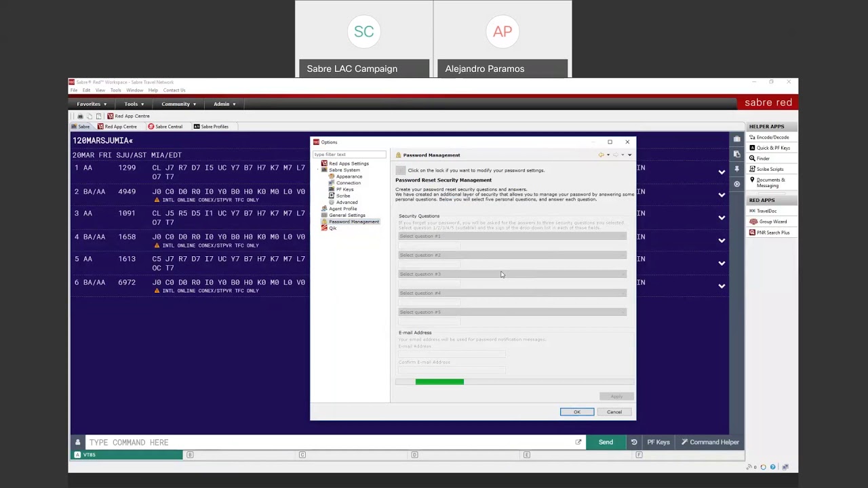Viewport: 868px width, 488px height.
Task: Click the copy icon in side strip
Action: point(737,154)
